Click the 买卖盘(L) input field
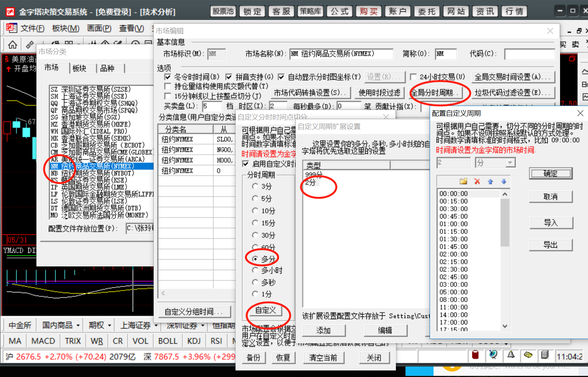The height and width of the screenshot is (377, 588). (x=212, y=106)
